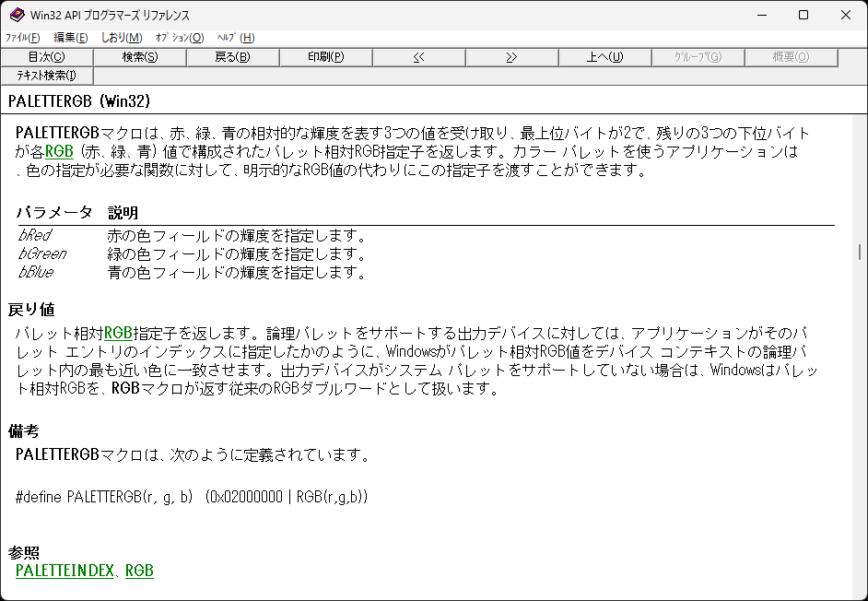
Task: Click the 印刷(P) print button
Action: tap(326, 57)
